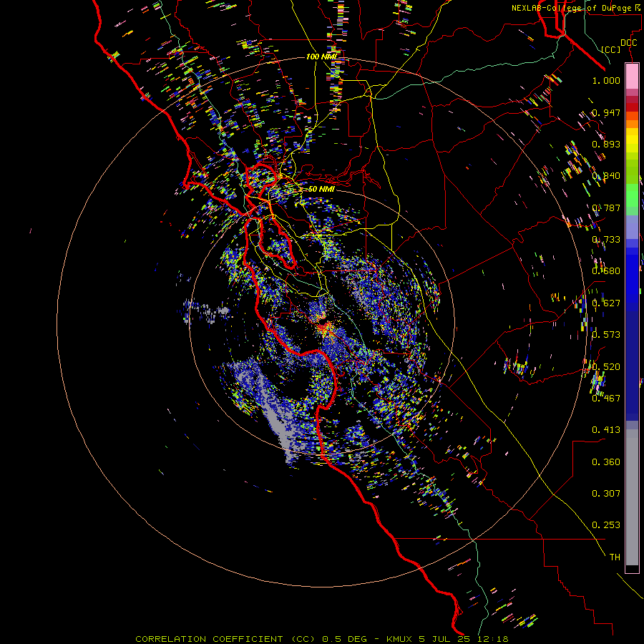Select the "0.840" scale label
Screen dimensions: 644x644
pos(606,176)
